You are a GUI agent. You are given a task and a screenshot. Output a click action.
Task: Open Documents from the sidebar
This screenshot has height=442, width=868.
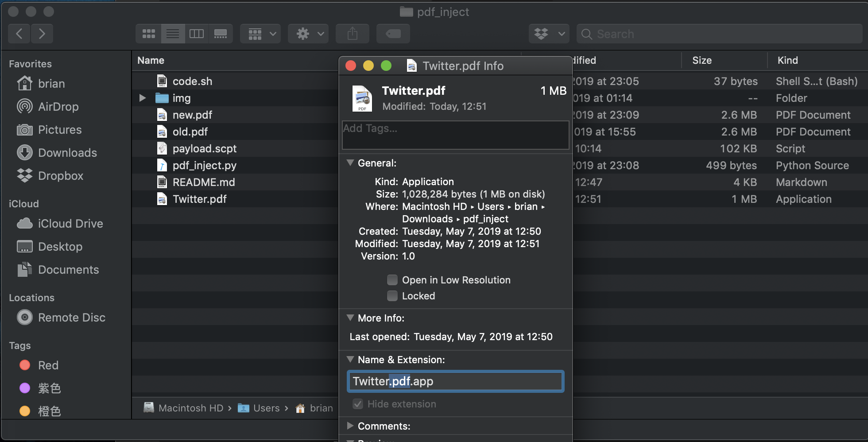coord(58,269)
